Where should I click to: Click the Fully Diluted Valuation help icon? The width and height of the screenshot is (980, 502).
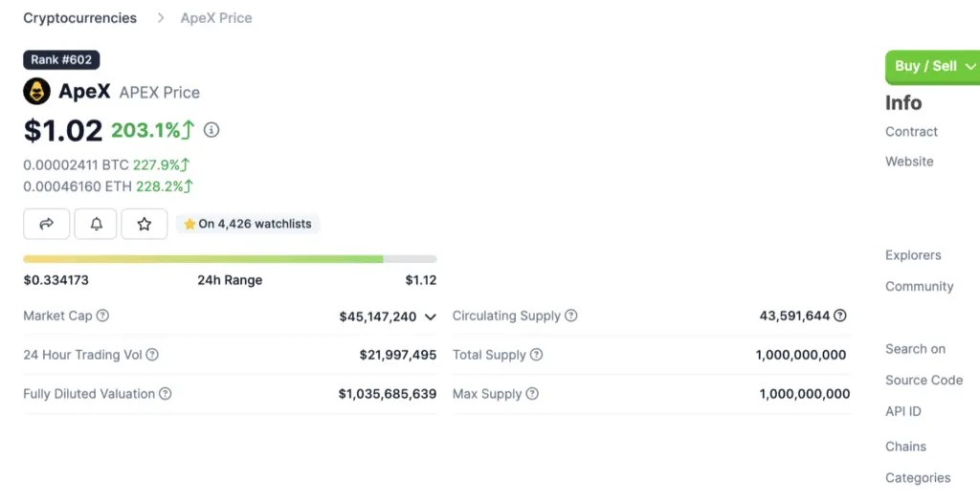[165, 394]
